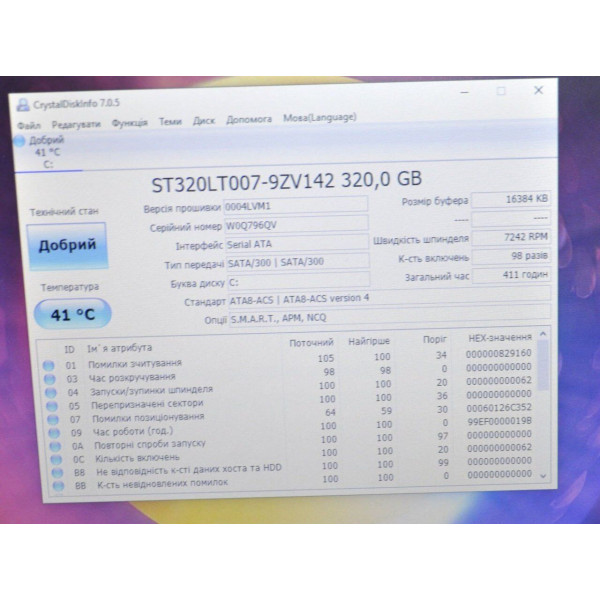
Task: Click status dot for attribute 03
Action: 49,379
